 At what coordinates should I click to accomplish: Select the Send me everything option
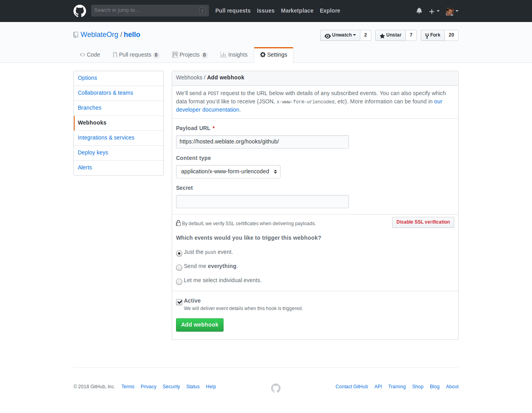(179, 267)
